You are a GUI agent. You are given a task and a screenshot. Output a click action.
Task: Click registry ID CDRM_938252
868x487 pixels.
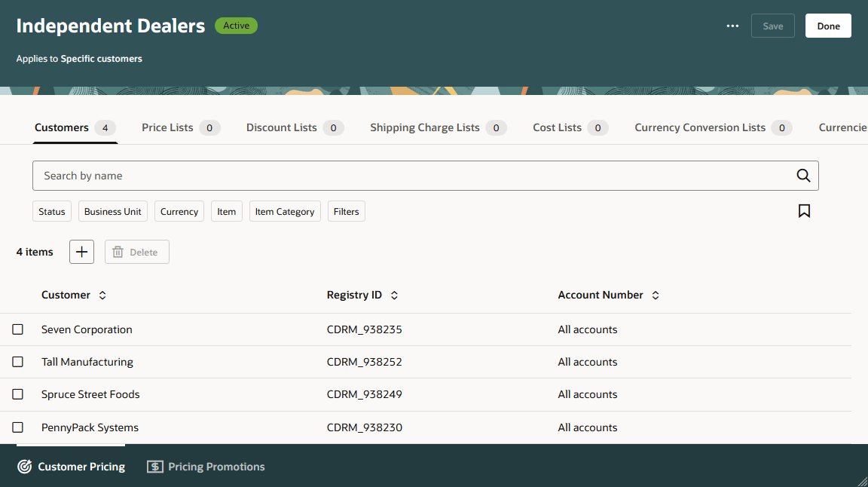364,362
